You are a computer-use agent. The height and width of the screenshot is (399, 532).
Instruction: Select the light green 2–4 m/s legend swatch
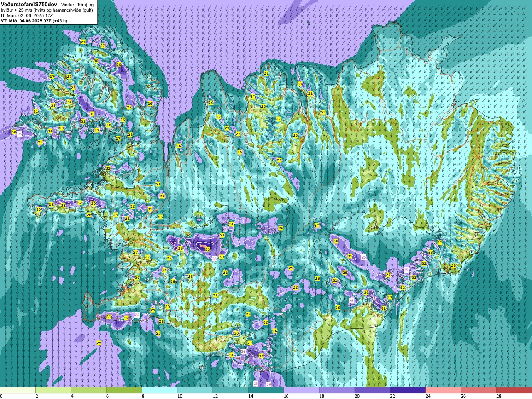click(53, 390)
